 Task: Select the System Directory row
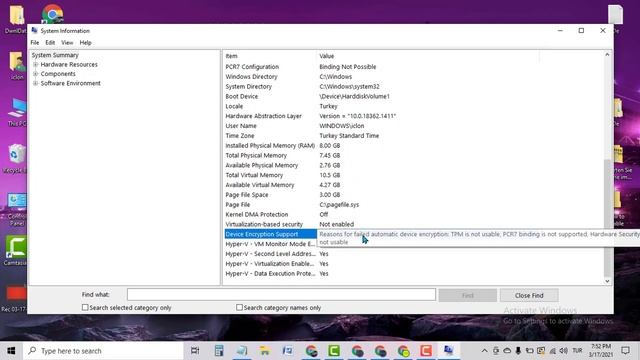tap(413, 87)
